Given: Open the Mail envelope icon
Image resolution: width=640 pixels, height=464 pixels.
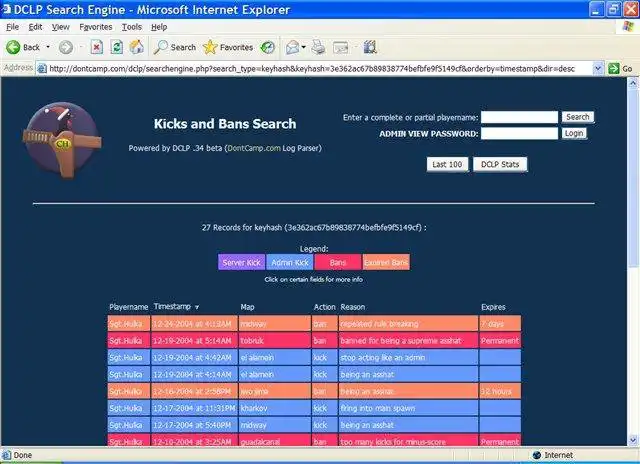Looking at the screenshot, I should tap(292, 48).
